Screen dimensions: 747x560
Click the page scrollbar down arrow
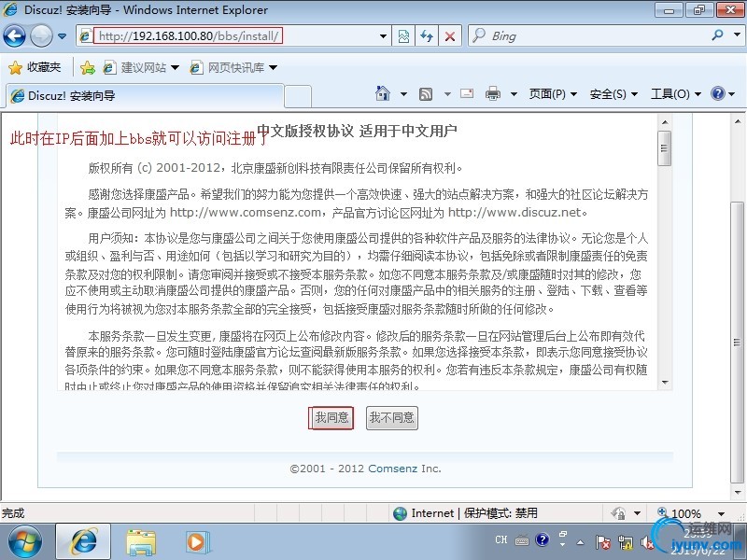738,493
